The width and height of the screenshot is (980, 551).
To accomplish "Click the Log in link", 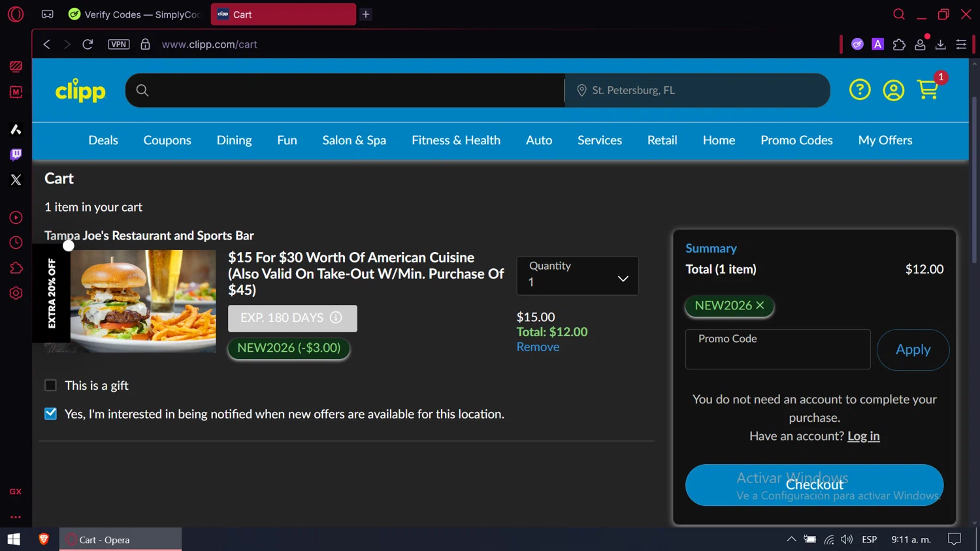I will pyautogui.click(x=863, y=435).
